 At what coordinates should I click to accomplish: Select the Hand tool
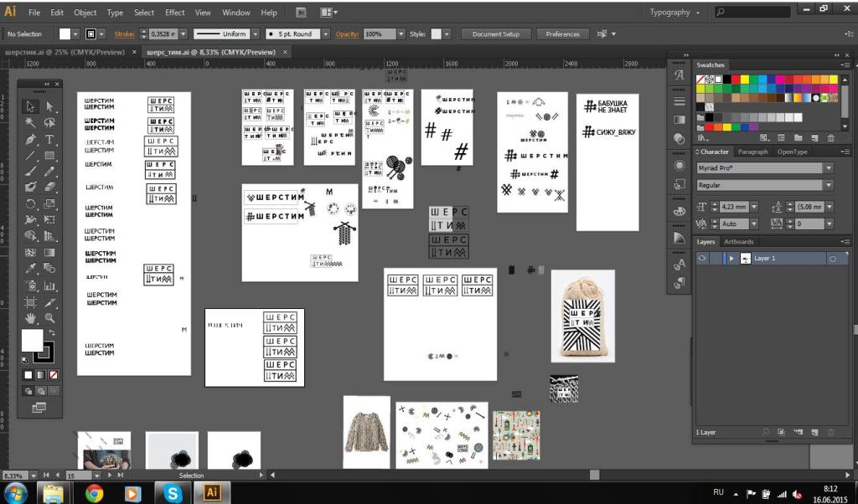pos(31,318)
